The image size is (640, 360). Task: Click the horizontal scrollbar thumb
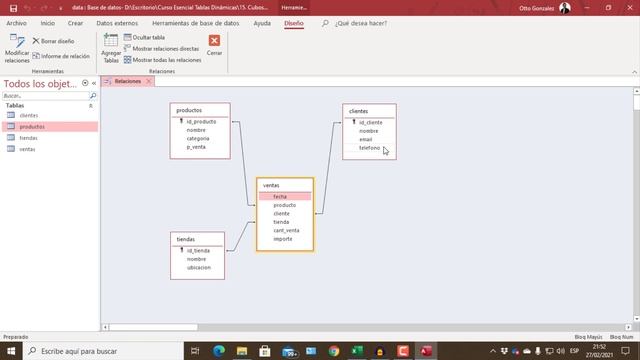point(153,327)
